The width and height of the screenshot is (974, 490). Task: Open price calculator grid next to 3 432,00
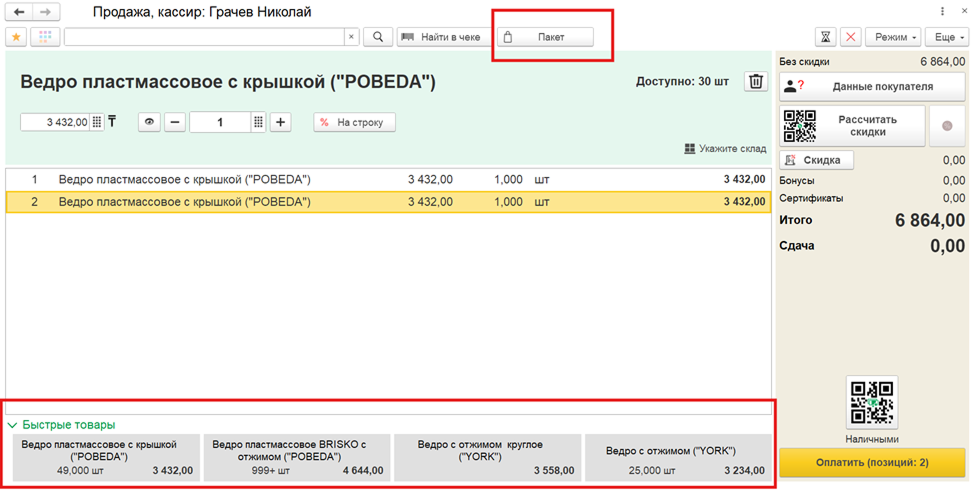[x=97, y=122]
